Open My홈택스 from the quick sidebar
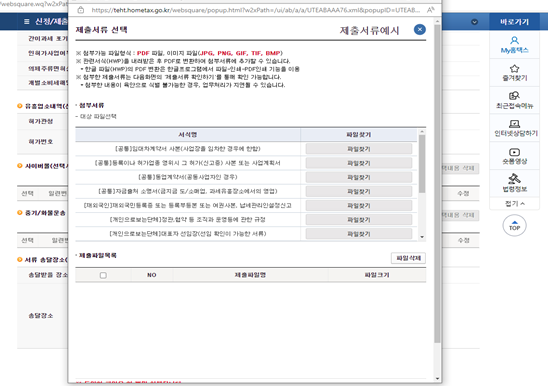The height and width of the screenshot is (388, 550). 514,45
